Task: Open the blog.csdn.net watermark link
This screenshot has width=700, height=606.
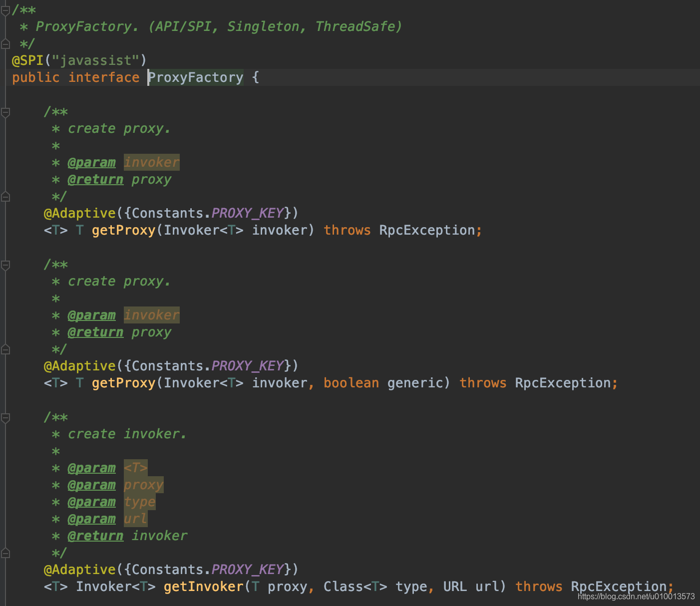Action: point(636,597)
